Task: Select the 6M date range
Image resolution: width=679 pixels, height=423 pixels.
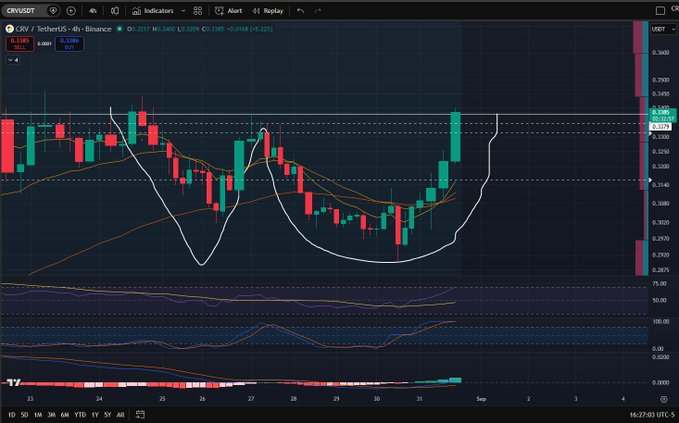Action: point(65,415)
